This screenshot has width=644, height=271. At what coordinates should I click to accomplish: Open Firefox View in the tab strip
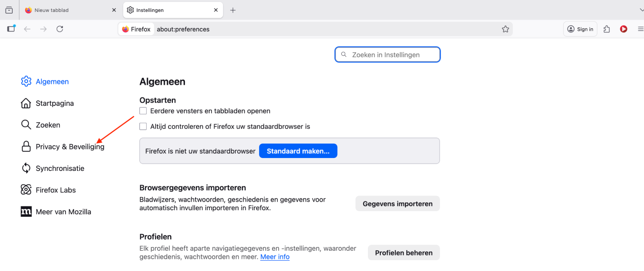[x=9, y=10]
